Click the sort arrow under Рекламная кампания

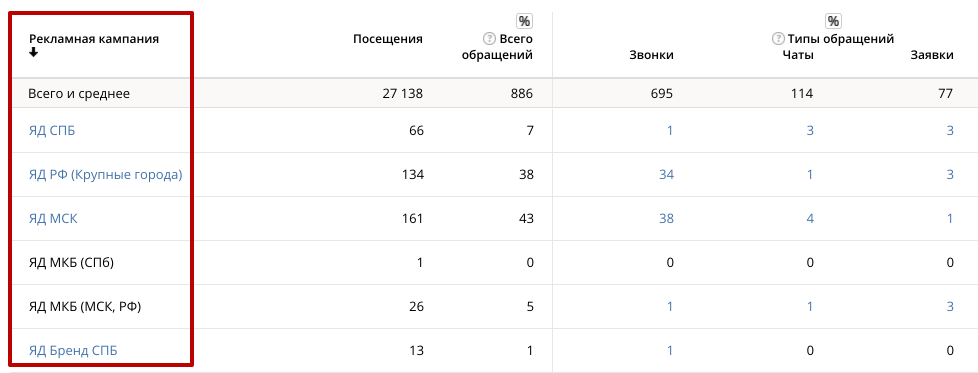tap(34, 53)
